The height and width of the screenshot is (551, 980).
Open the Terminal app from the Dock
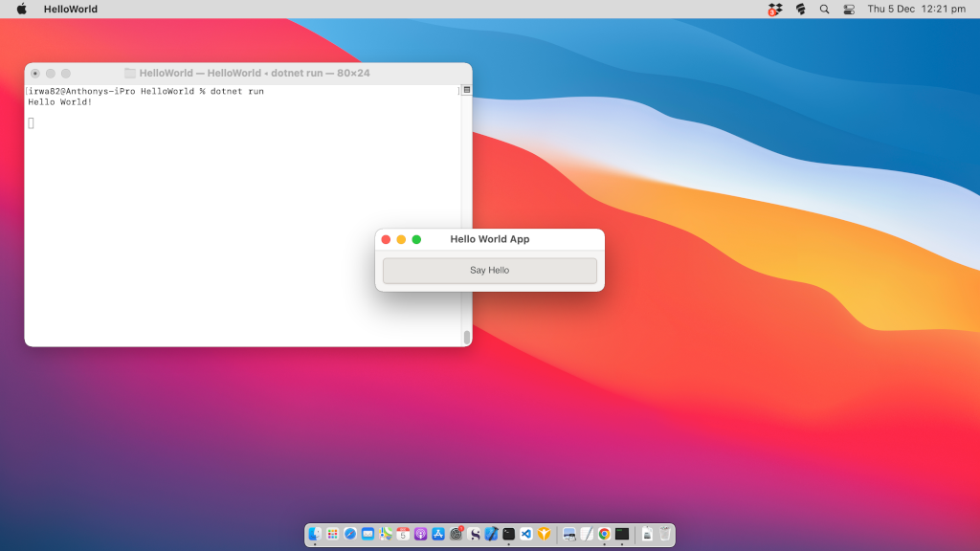coord(508,535)
